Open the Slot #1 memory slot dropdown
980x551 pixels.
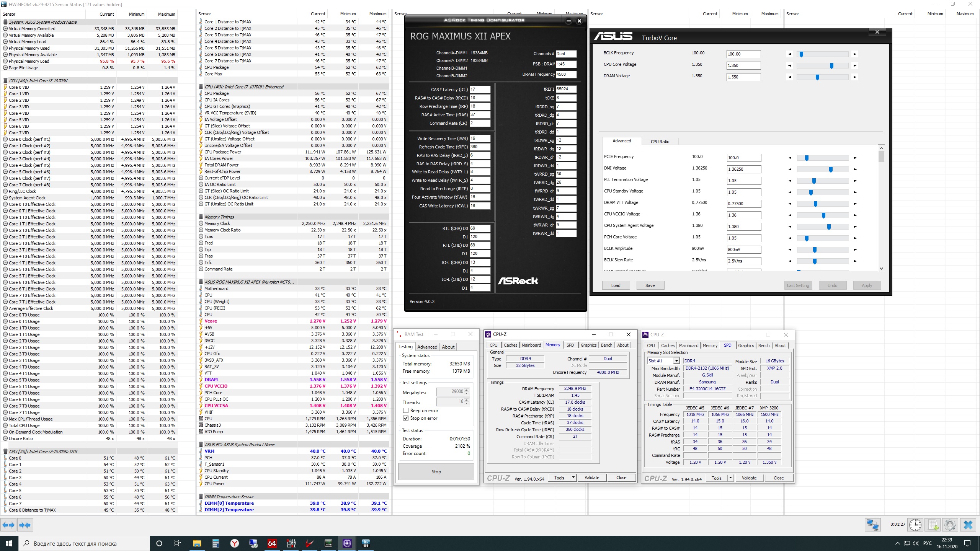676,361
